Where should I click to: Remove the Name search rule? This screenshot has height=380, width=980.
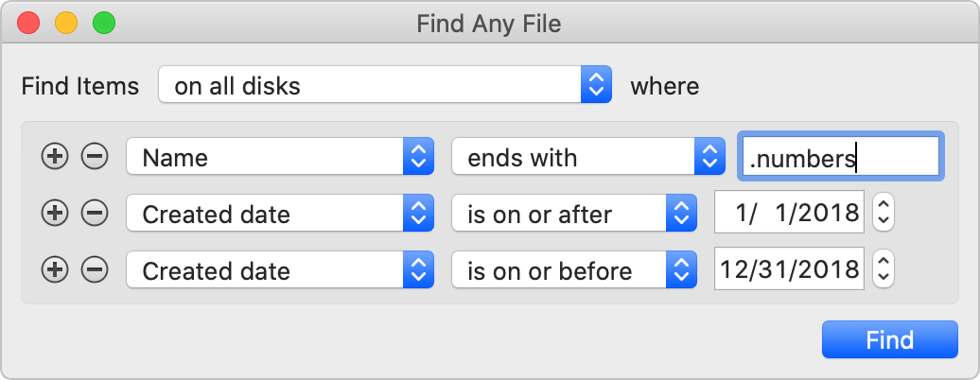click(x=94, y=157)
